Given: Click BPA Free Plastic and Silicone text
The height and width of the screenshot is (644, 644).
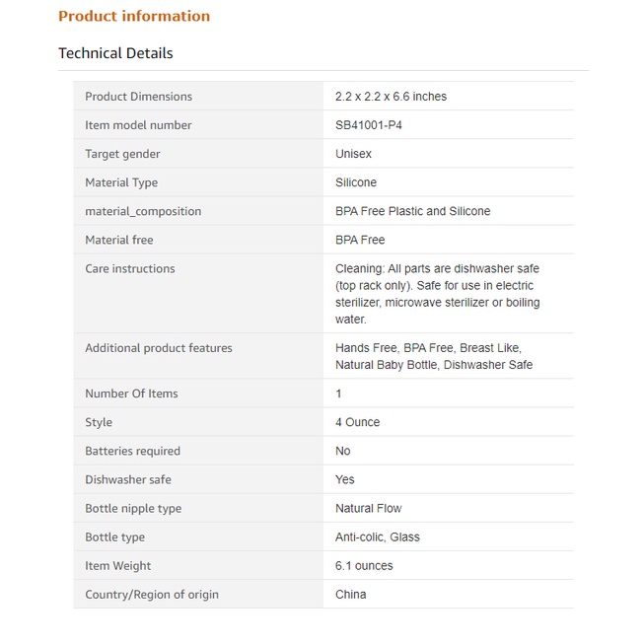Looking at the screenshot, I should coord(412,211).
